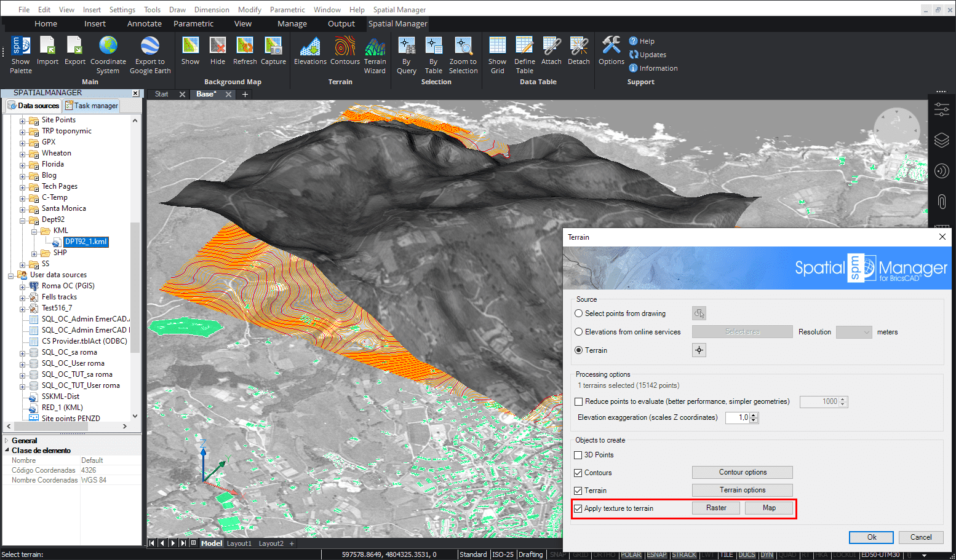
Task: Open the attachments paperclip icon on right sidebar
Action: click(941, 201)
